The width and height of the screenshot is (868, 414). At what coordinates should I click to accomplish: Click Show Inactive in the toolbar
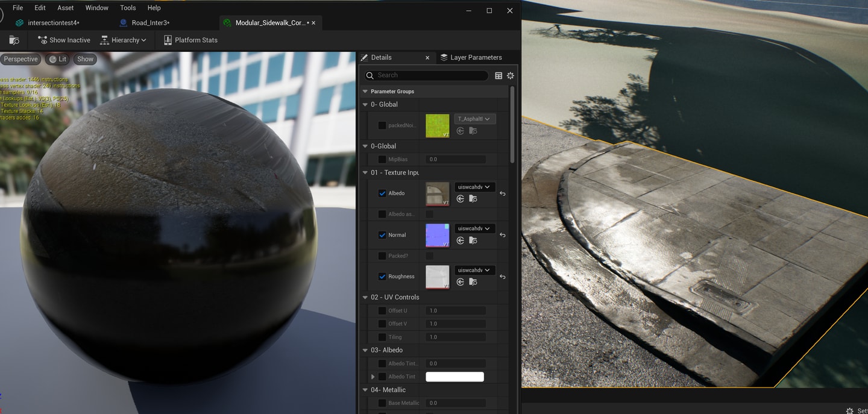(x=64, y=40)
